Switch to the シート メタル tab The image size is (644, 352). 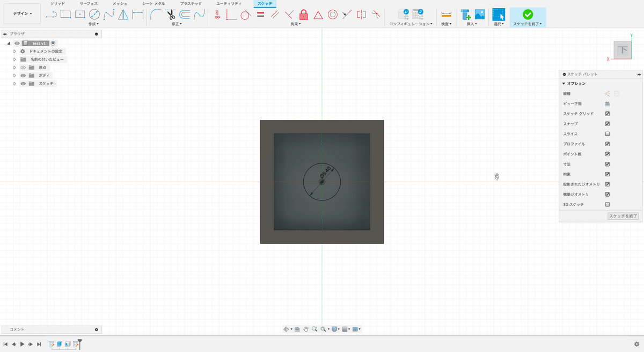click(153, 4)
